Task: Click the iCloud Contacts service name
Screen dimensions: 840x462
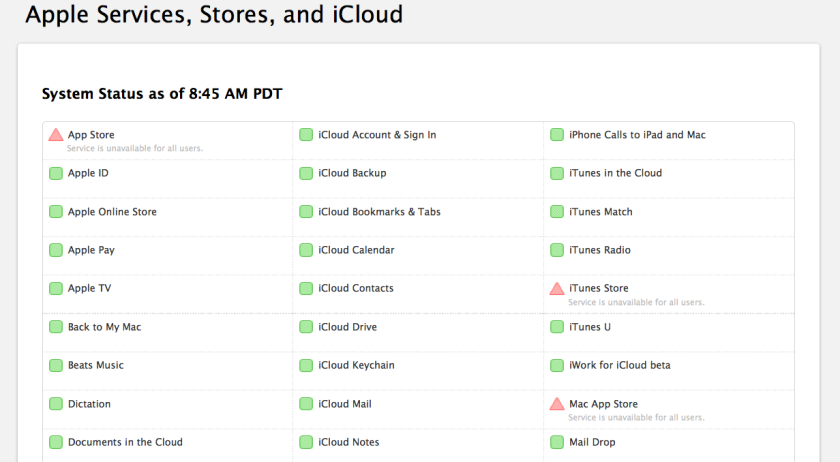Action: point(356,288)
